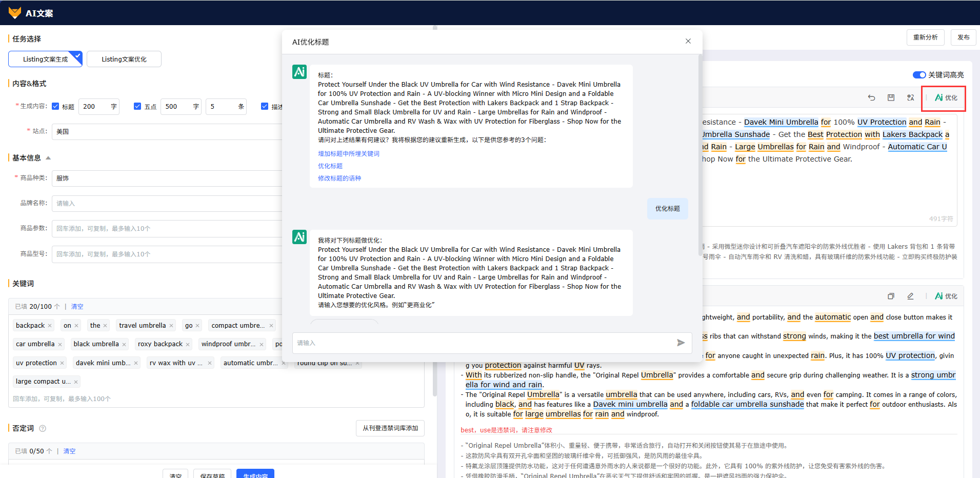
Task: Close the AI优化标题 dialog
Action: click(688, 42)
